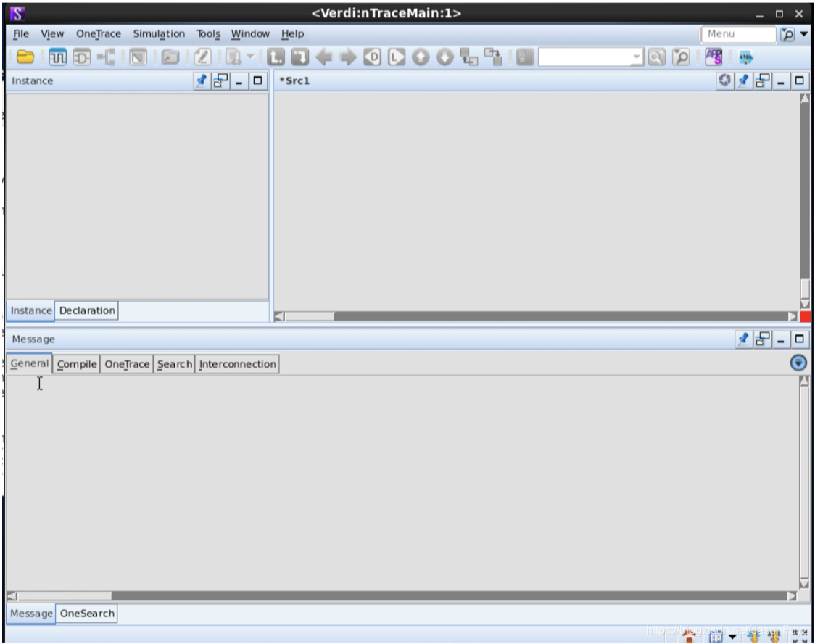The width and height of the screenshot is (815, 644).
Task: Switch to the Compile message tab
Action: (76, 364)
